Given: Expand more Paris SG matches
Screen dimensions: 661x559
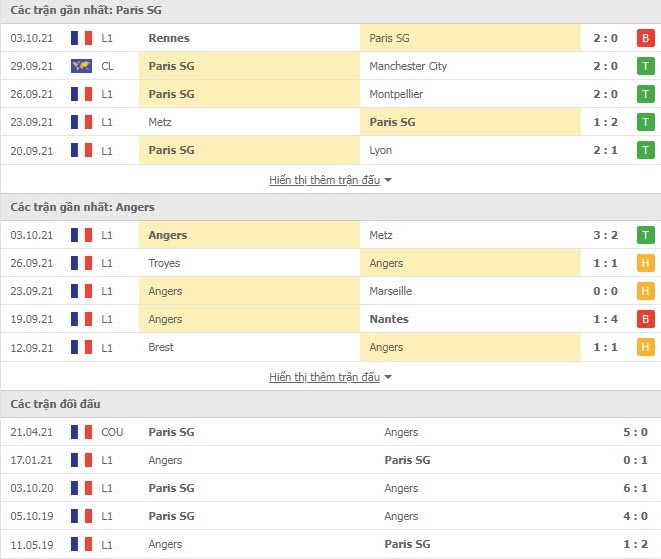Looking at the screenshot, I should click(325, 180).
